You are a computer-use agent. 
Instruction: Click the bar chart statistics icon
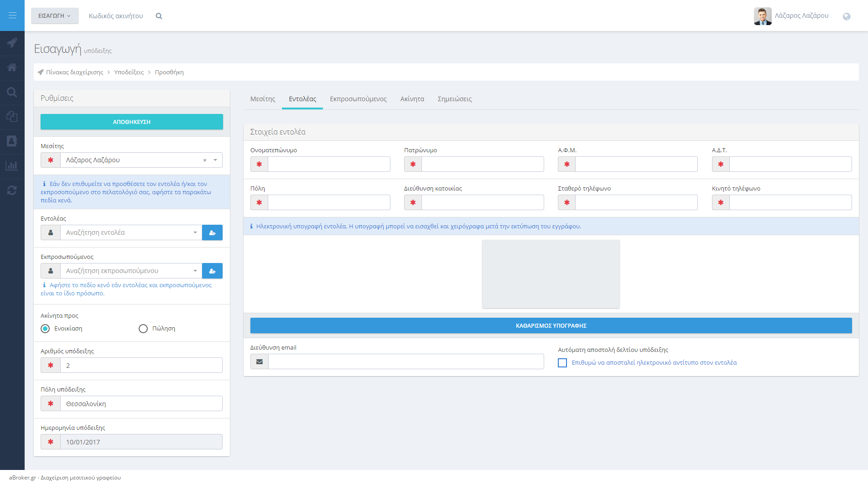pos(12,166)
